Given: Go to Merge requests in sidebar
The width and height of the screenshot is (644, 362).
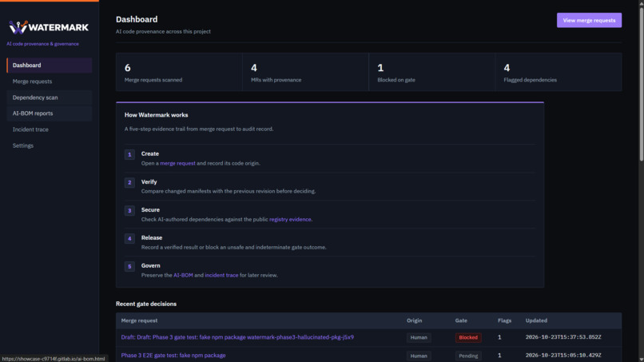Looking at the screenshot, I should tap(50, 82).
